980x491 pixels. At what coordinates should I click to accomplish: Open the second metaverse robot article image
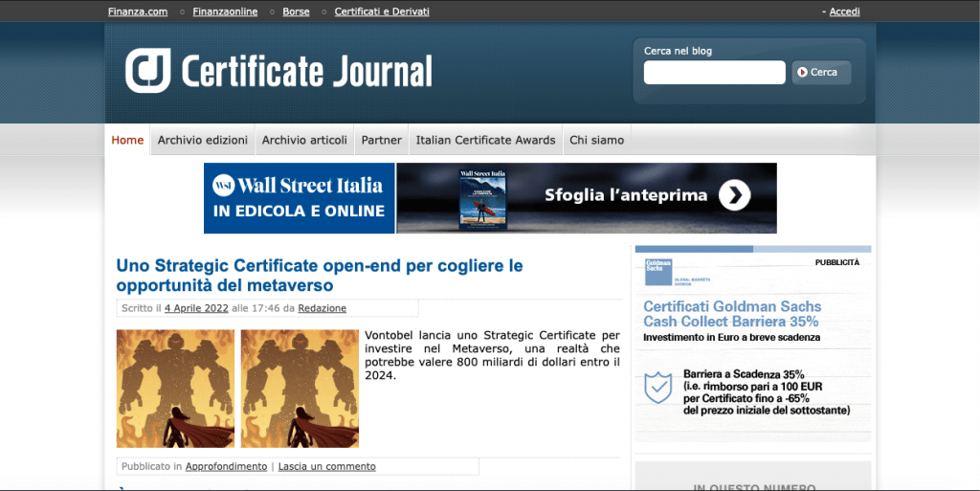coord(300,389)
